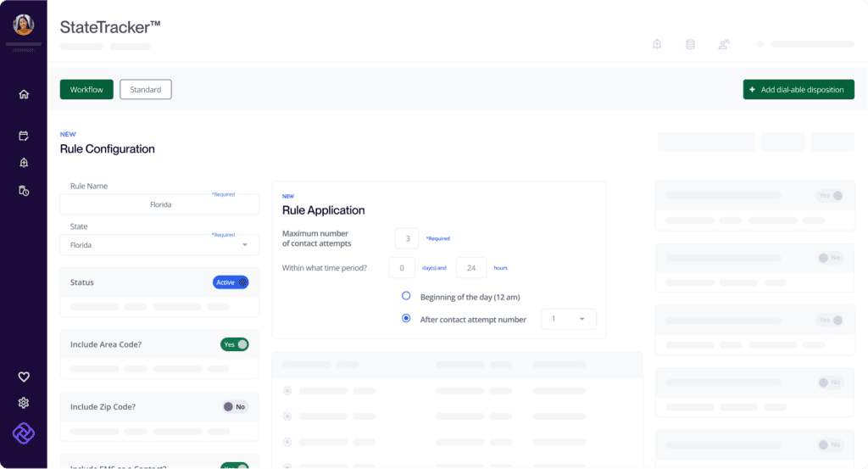Viewport: 868px width, 469px height.
Task: Click the Rule Name field containing Florida
Action: [x=159, y=204]
